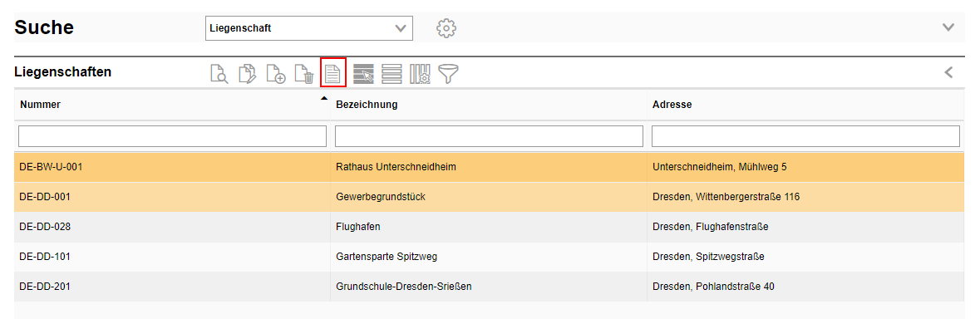Click address Dresden, Pohlandstraße 40

click(x=714, y=287)
